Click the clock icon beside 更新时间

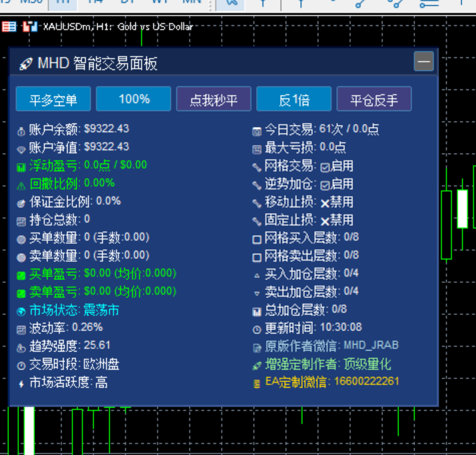click(x=257, y=329)
